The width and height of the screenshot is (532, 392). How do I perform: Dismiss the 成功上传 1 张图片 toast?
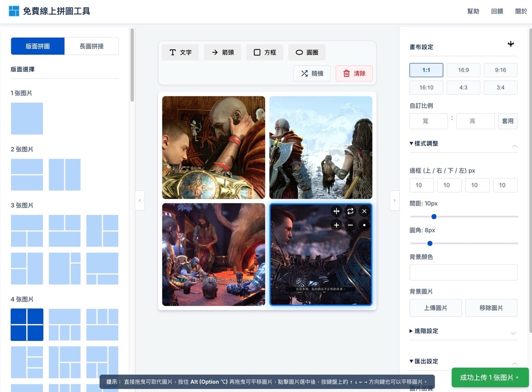(x=490, y=377)
